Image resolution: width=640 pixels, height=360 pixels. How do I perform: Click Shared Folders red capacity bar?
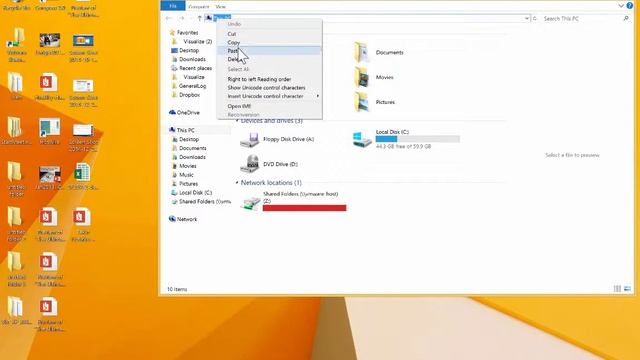point(304,208)
